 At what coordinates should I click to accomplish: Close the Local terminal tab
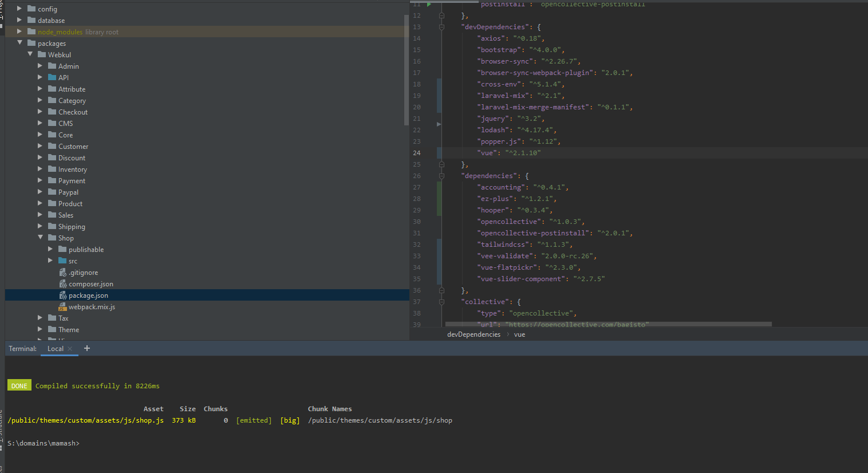(x=70, y=349)
